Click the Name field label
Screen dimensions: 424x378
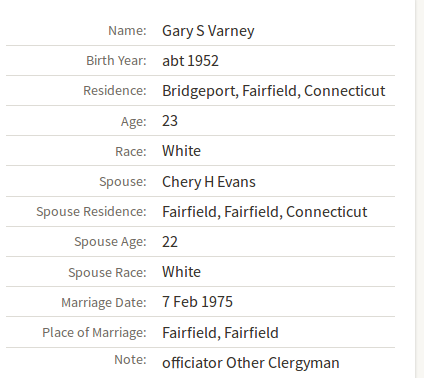tap(127, 31)
